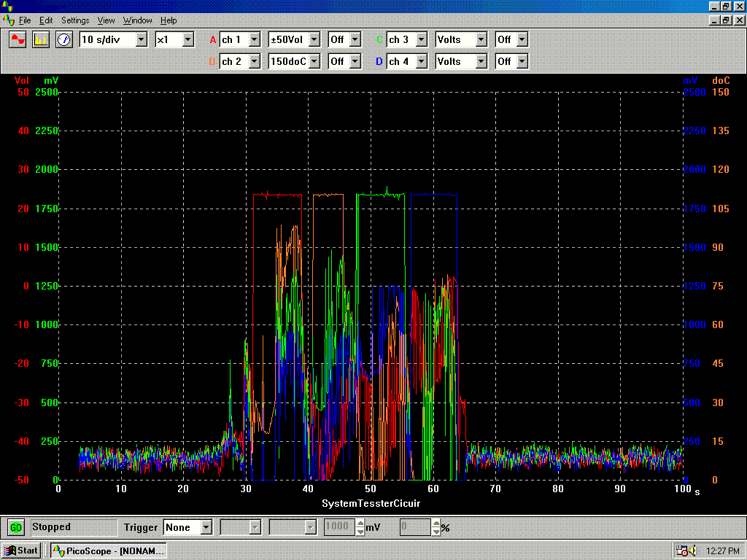Open the Settings menu
Image resolution: width=747 pixels, height=560 pixels.
click(x=75, y=20)
